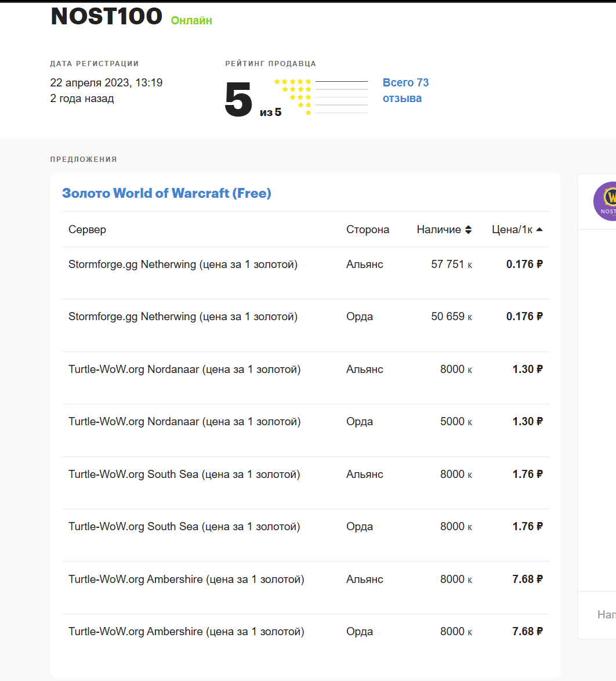
Task: Sort offers by 'Цена/1к' column
Action: pos(517,229)
